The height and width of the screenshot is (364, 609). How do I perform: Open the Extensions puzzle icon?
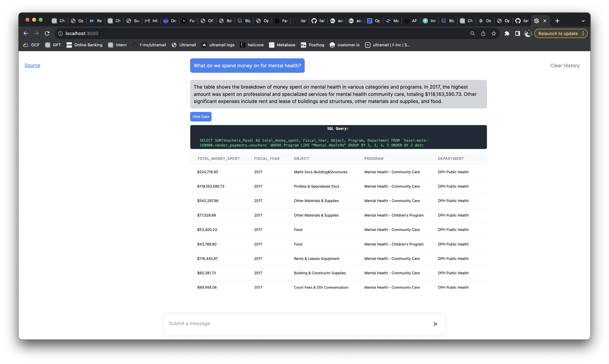507,33
